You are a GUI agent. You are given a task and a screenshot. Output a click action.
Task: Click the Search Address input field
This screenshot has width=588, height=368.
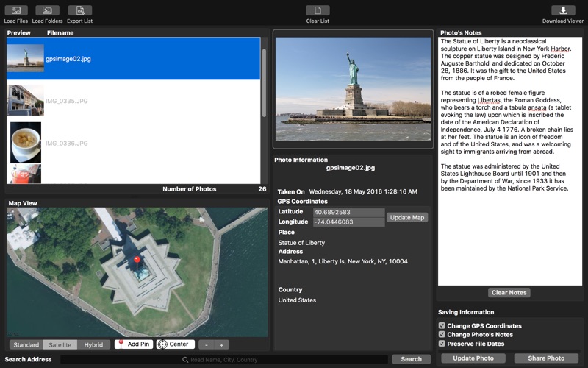(x=224, y=360)
